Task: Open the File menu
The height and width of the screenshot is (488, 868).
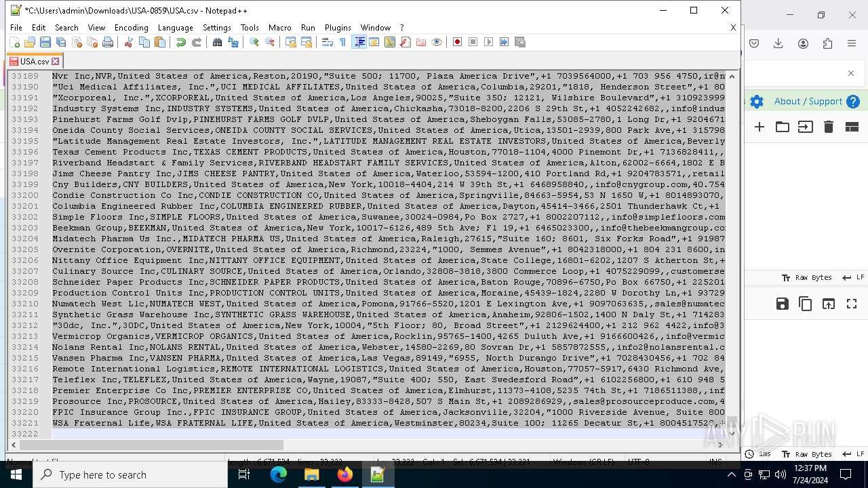Action: tap(16, 28)
